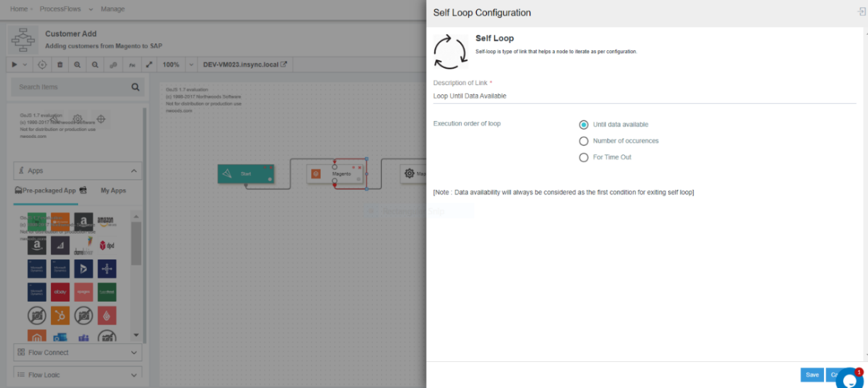Click the Description of Link text field
The image size is (868, 388).
click(x=644, y=96)
